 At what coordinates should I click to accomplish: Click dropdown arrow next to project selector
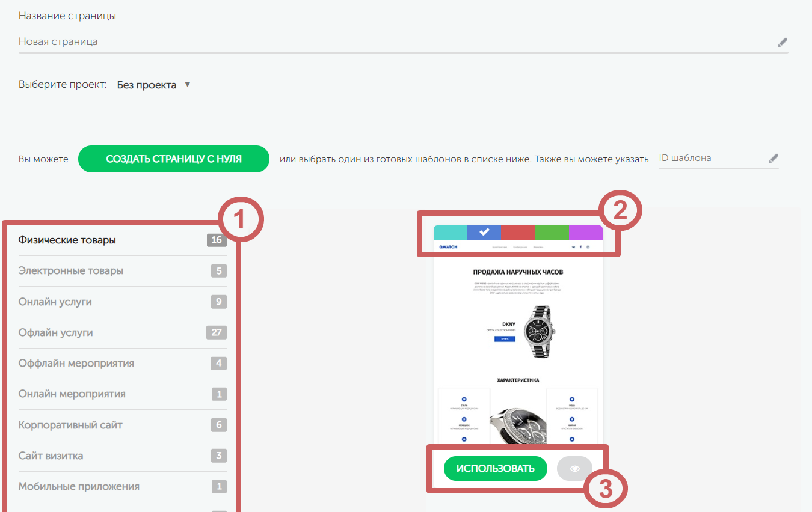coord(187,85)
